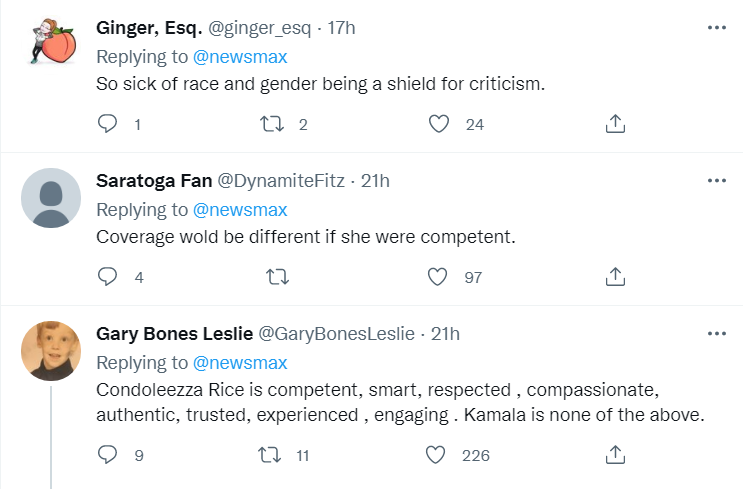This screenshot has height=489, width=743.
Task: Open more options on Ginger, Esq.'s tweet
Action: (x=716, y=28)
